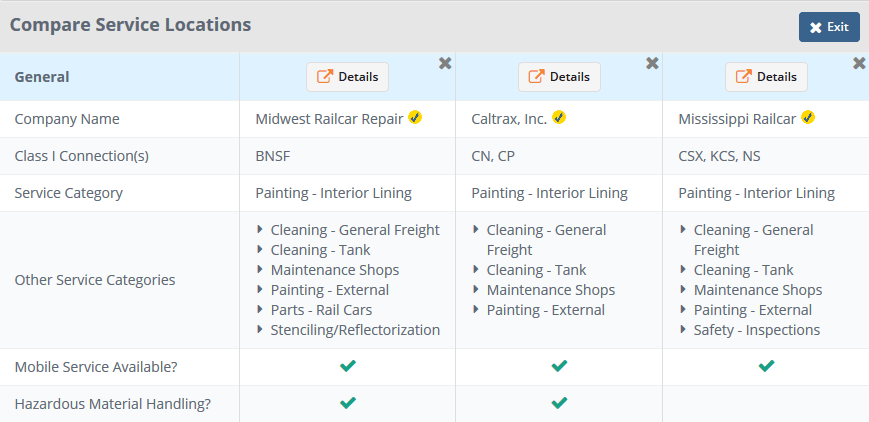Click Midwest Hazardous Material Handling checkmark
Screen dimensions: 869x422
coord(347,403)
